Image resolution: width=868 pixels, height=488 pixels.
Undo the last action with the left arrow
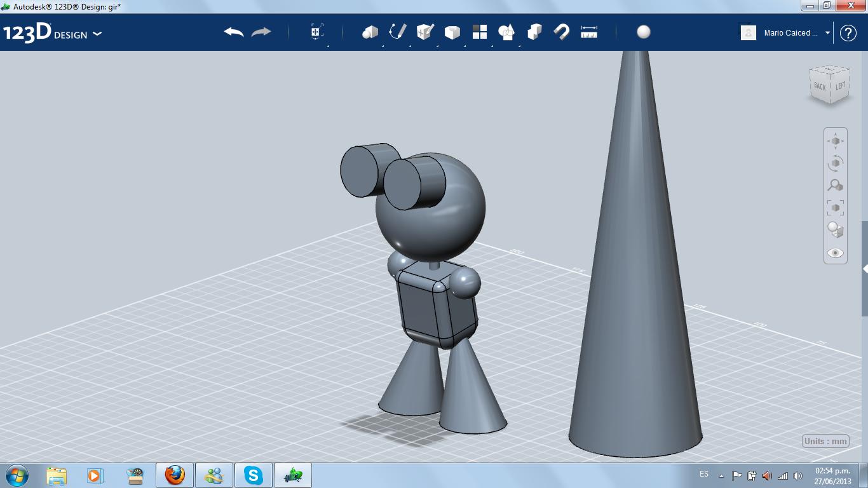point(234,32)
